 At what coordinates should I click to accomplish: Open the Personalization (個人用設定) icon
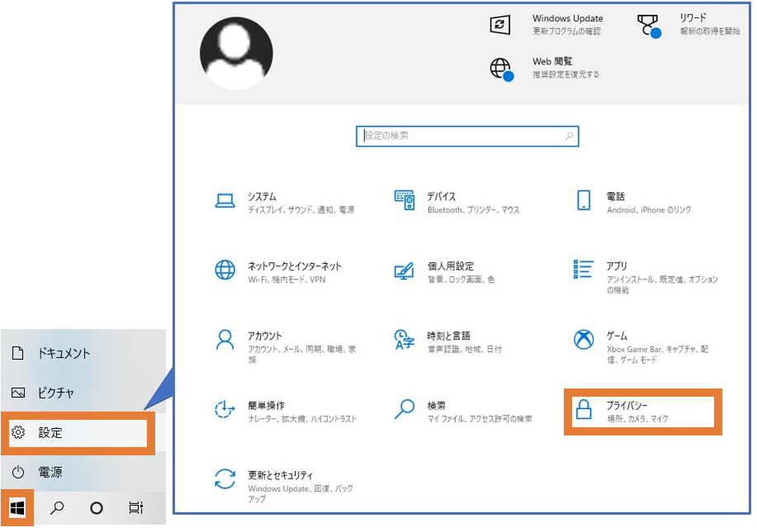click(405, 271)
